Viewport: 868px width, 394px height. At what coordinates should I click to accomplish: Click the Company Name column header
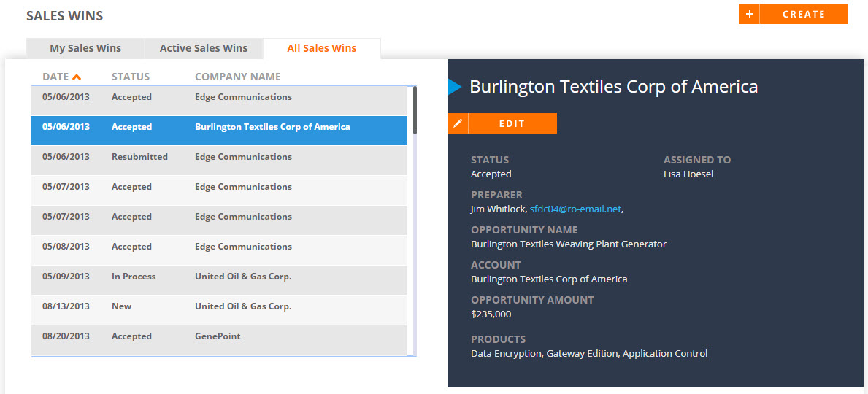click(x=238, y=77)
